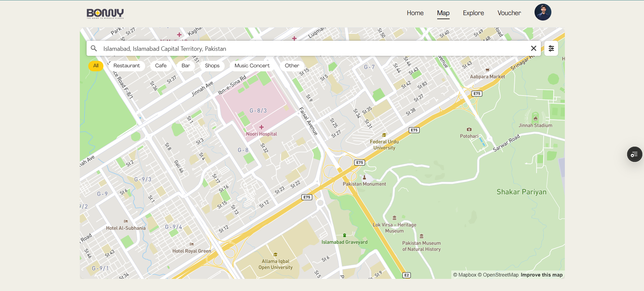The height and width of the screenshot is (291, 644).
Task: Click the Pakistan Museum of Natural History icon
Action: (x=421, y=236)
